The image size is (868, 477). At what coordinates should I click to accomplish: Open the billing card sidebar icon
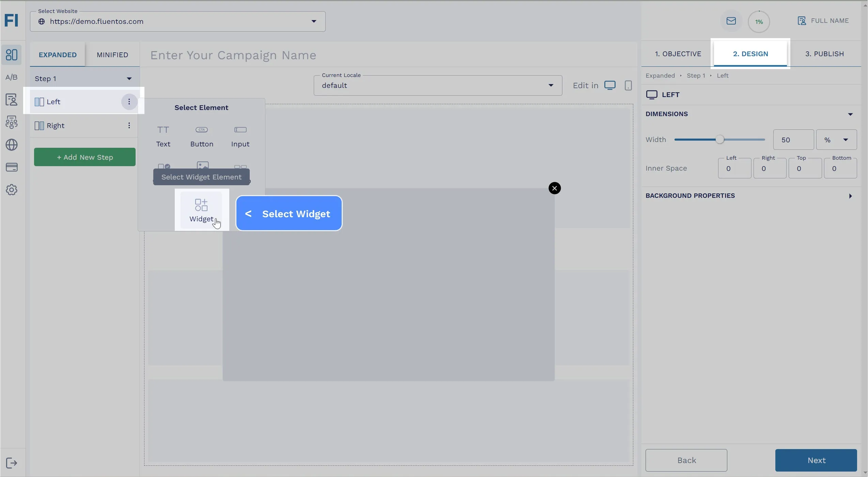(x=12, y=167)
